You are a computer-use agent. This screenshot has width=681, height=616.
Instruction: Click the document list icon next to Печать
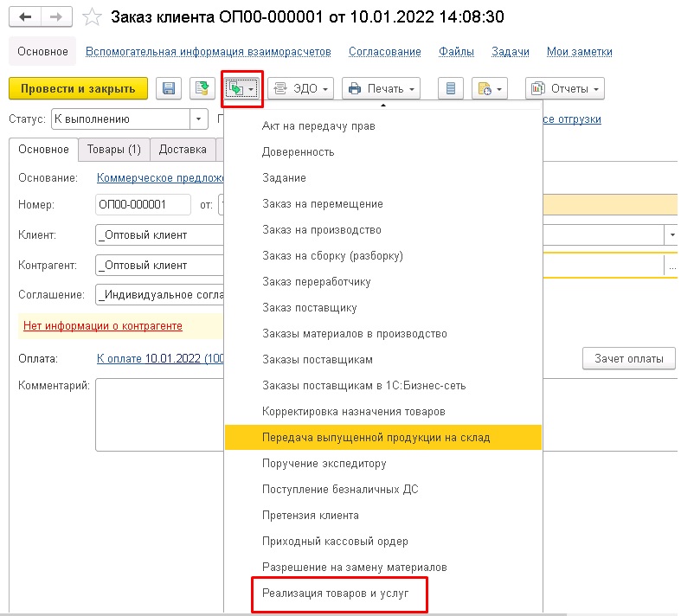(x=449, y=88)
